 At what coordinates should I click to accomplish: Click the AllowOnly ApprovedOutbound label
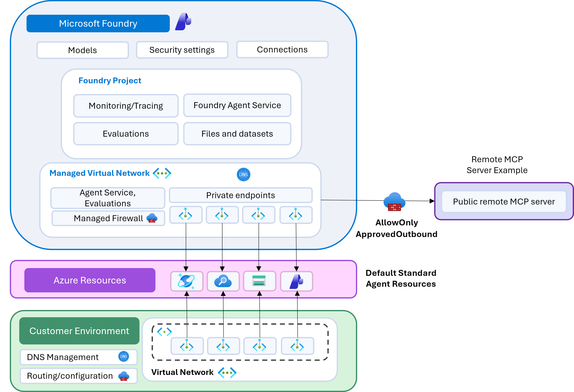point(396,228)
